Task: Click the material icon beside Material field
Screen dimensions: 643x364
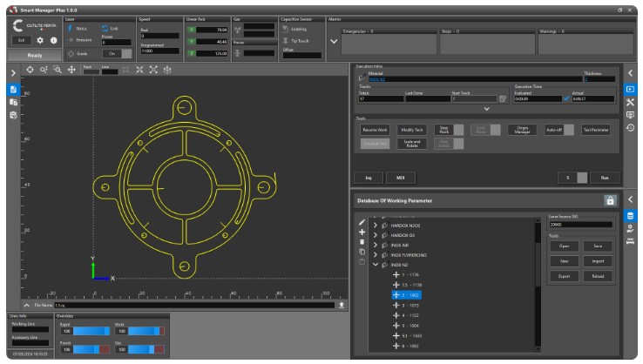Action: [x=362, y=78]
